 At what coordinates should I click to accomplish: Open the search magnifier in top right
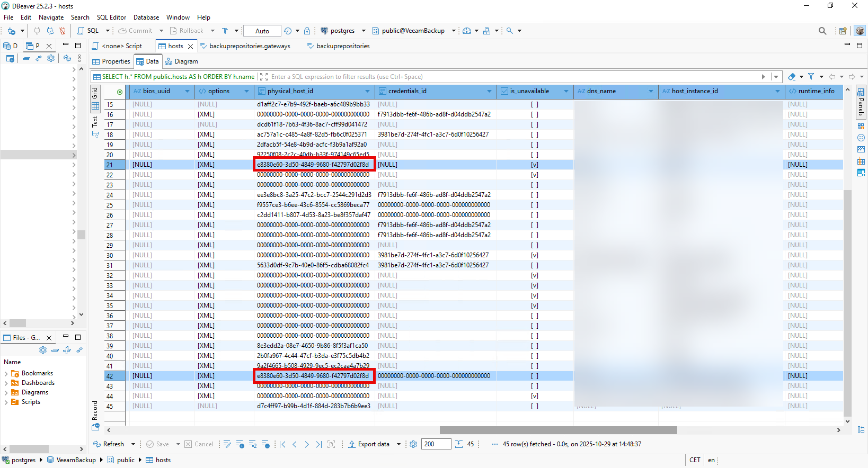[x=822, y=31]
